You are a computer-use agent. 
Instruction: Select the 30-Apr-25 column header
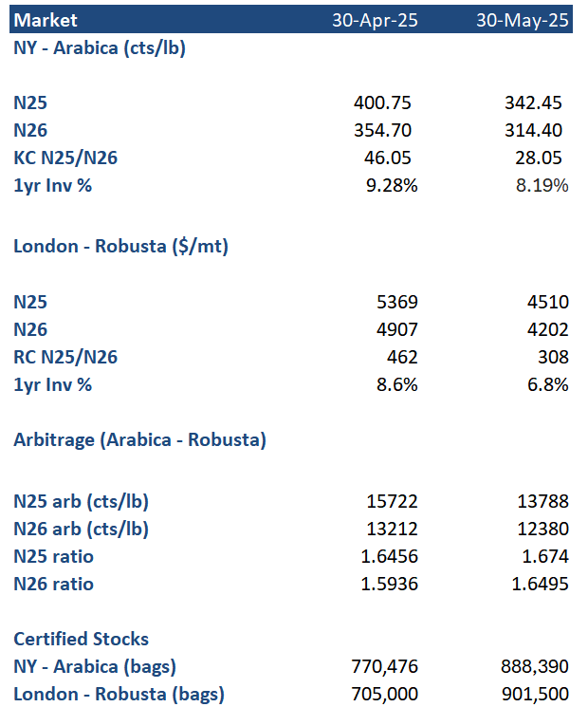(x=375, y=20)
